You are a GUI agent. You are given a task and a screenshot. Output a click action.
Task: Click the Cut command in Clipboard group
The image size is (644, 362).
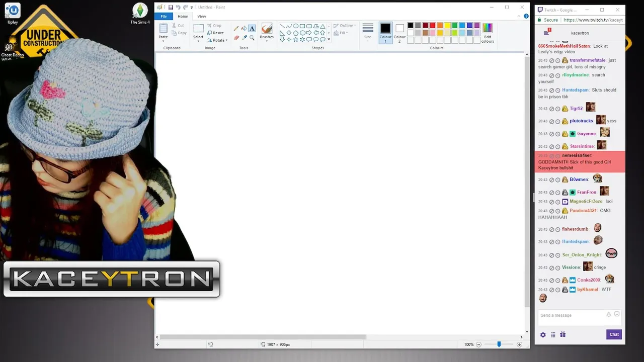tap(178, 25)
